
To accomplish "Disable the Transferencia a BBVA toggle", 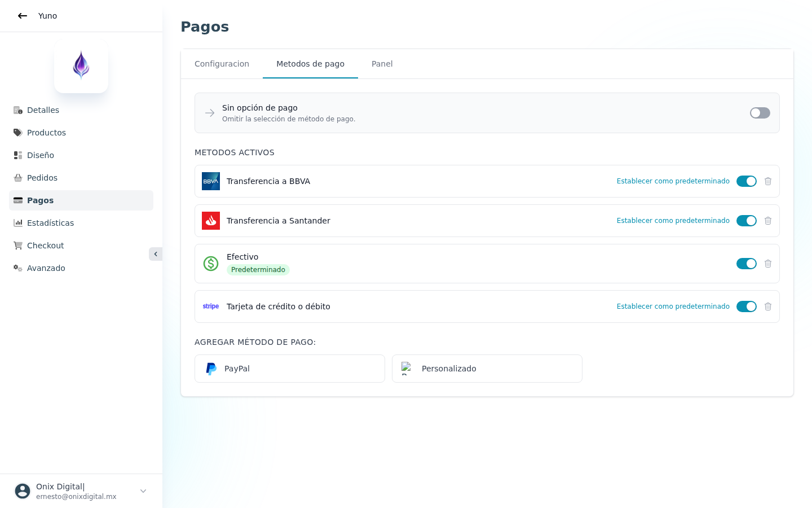I will click(747, 181).
